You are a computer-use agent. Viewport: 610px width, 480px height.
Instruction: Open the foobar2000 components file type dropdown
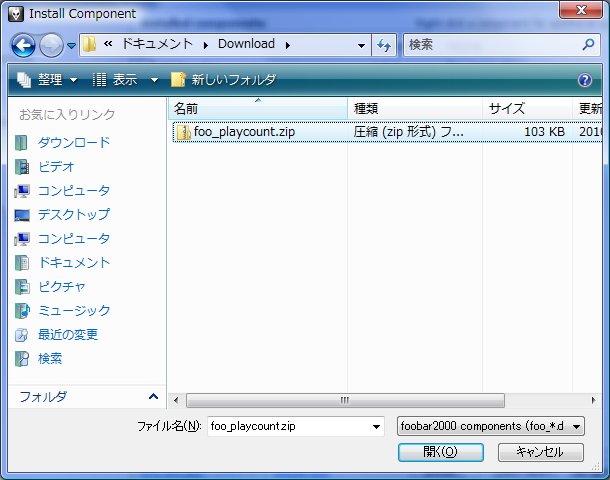tap(491, 426)
